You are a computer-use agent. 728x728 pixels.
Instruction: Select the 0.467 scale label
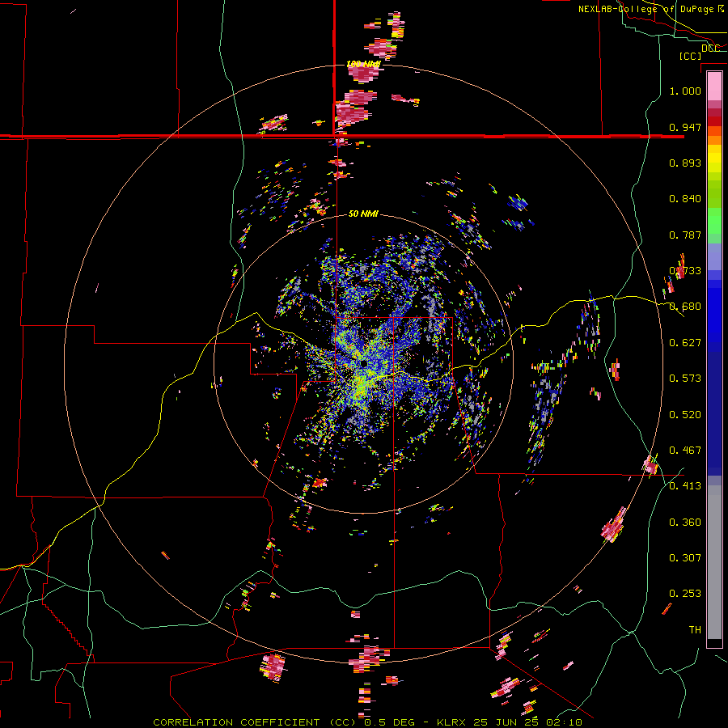[x=685, y=451]
